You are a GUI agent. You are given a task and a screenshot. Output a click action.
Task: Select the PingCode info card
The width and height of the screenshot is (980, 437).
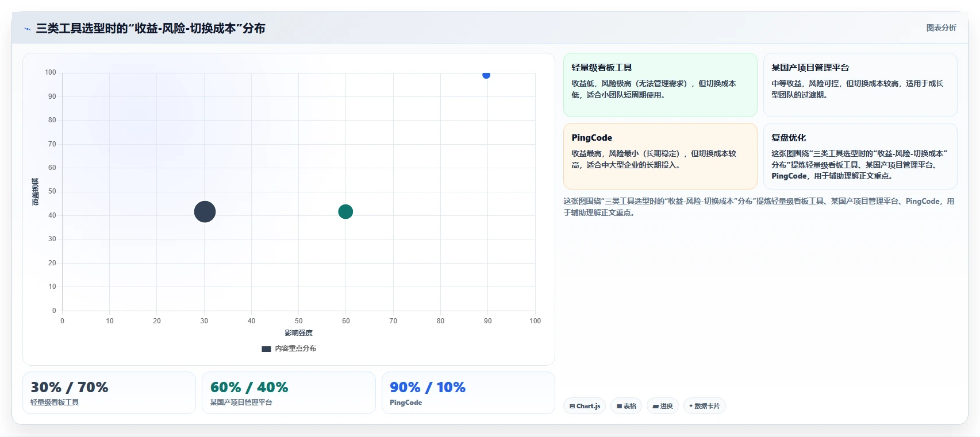tap(660, 156)
